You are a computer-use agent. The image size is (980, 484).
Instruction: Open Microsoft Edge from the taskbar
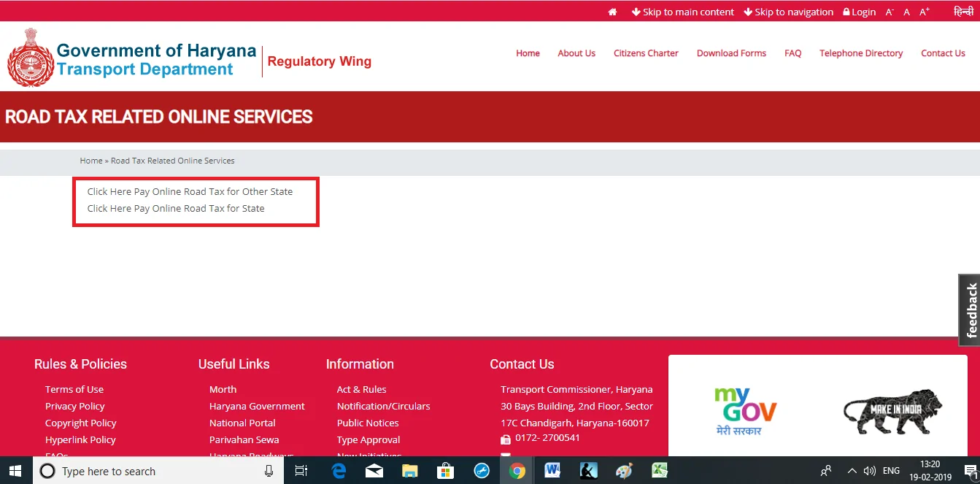pos(339,471)
